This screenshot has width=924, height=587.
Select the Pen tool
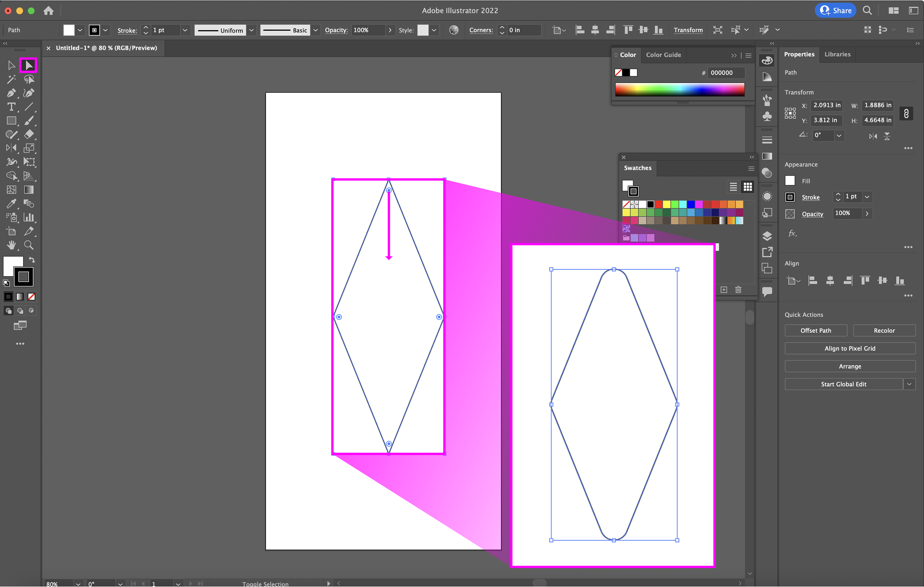(x=11, y=93)
